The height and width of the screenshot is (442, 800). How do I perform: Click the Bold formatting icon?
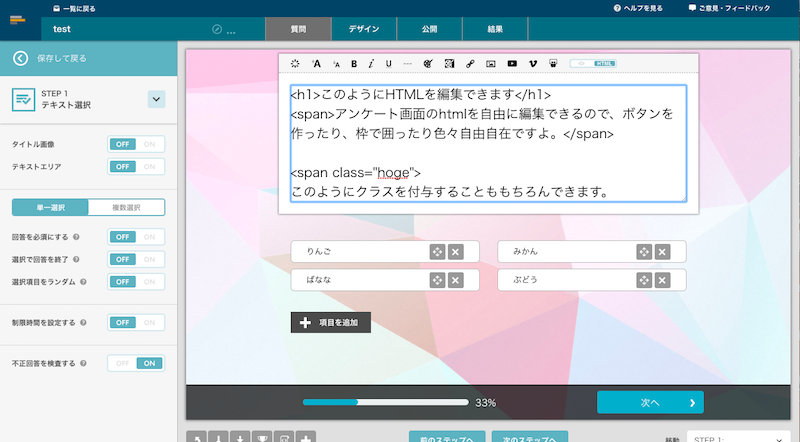[x=354, y=63]
